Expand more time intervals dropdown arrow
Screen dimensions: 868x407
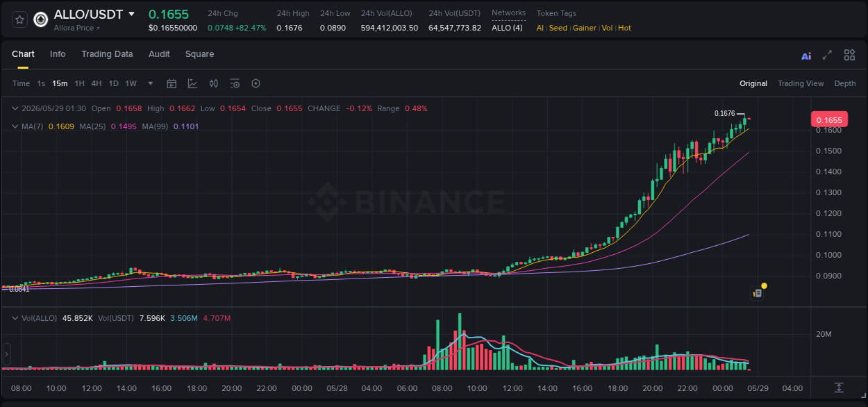[x=151, y=83]
